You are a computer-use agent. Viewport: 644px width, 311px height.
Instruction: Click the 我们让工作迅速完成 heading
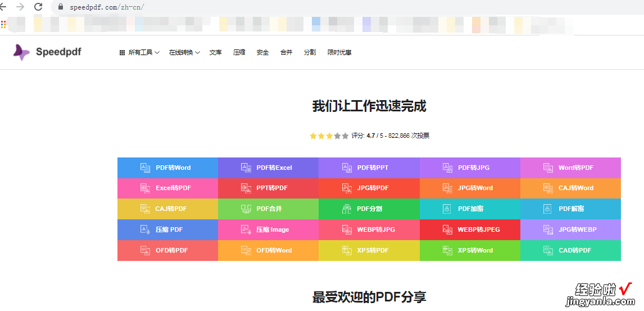[x=369, y=106]
